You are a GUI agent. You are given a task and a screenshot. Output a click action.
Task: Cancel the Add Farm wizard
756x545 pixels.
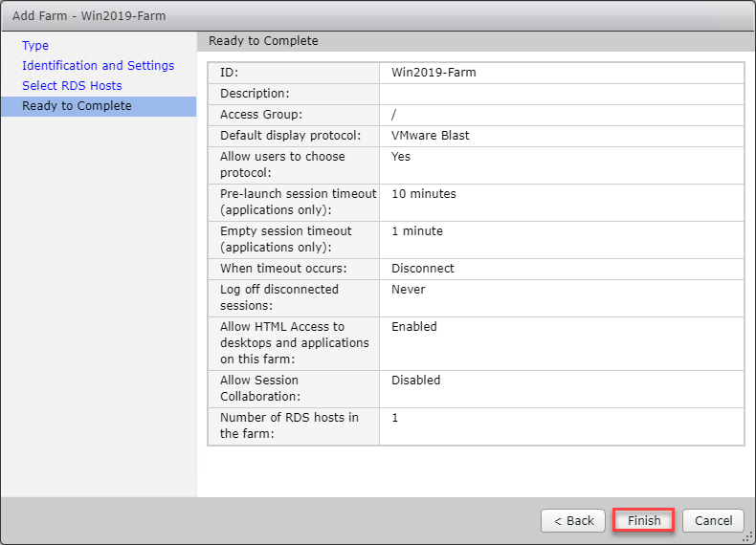[x=713, y=520]
